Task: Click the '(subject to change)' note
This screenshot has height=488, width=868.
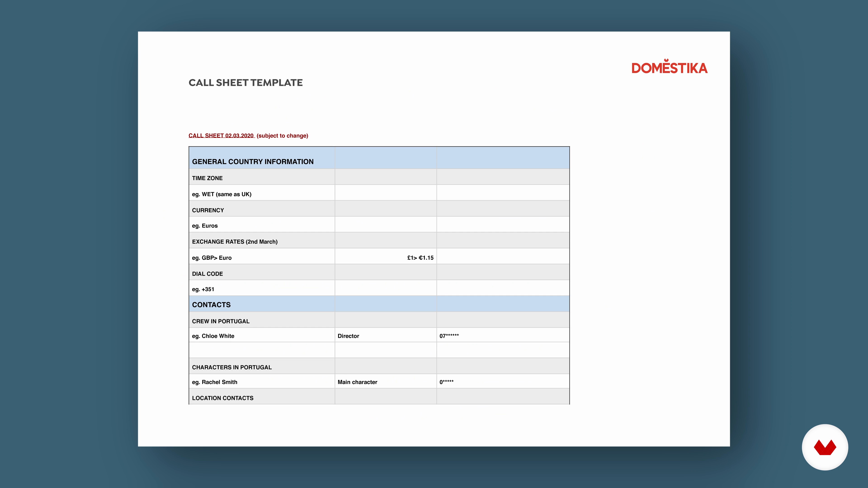Action: tap(282, 135)
